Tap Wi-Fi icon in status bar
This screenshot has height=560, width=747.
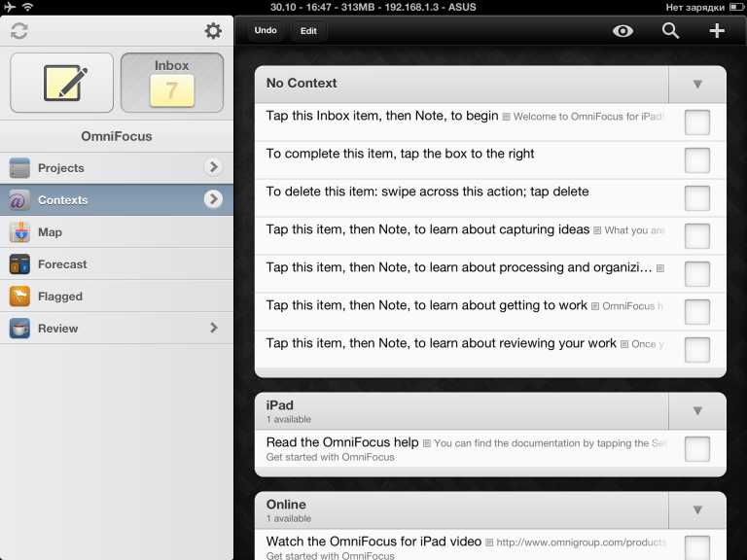[27, 7]
